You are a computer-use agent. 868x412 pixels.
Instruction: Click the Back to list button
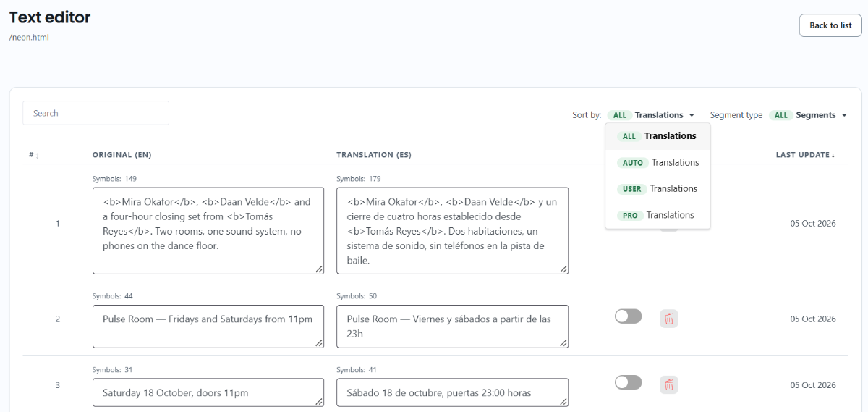830,25
